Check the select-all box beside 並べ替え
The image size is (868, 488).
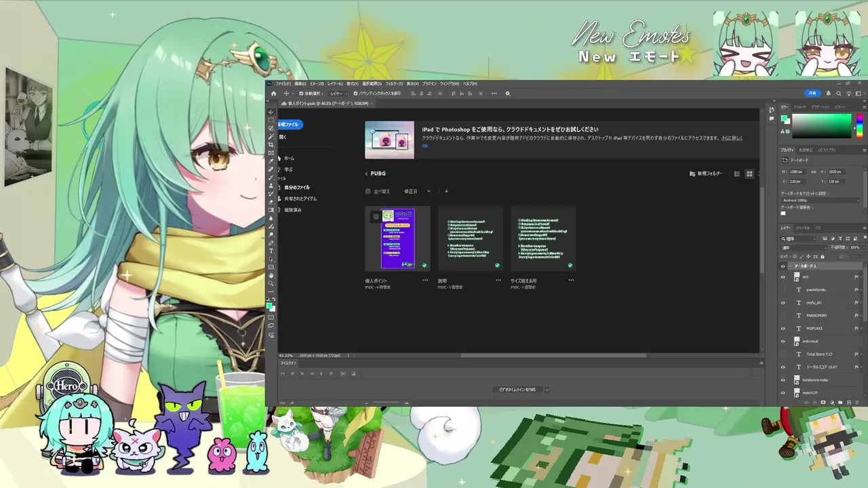[x=368, y=191]
